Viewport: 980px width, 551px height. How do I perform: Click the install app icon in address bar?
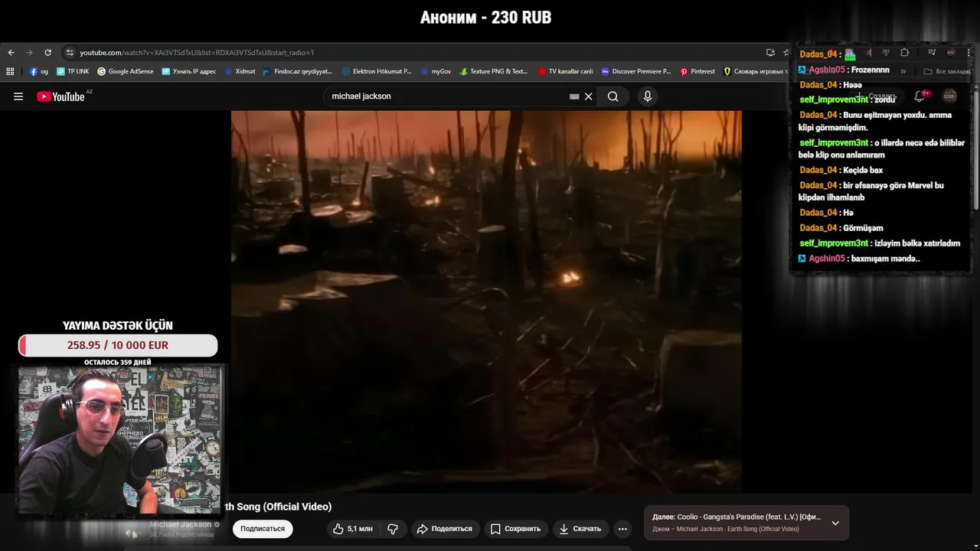[x=770, y=53]
